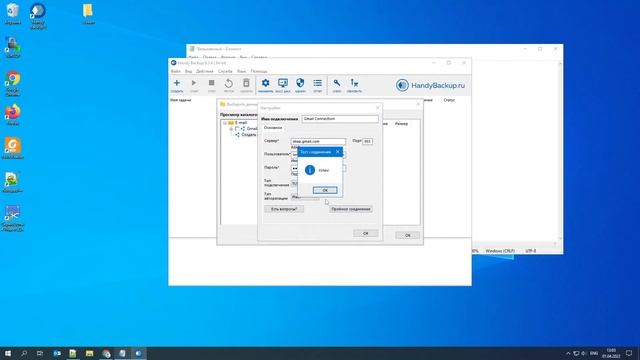Image resolution: width=640 pixels, height=360 pixels.
Task: Open the orange G application desktop icon
Action: (13, 148)
